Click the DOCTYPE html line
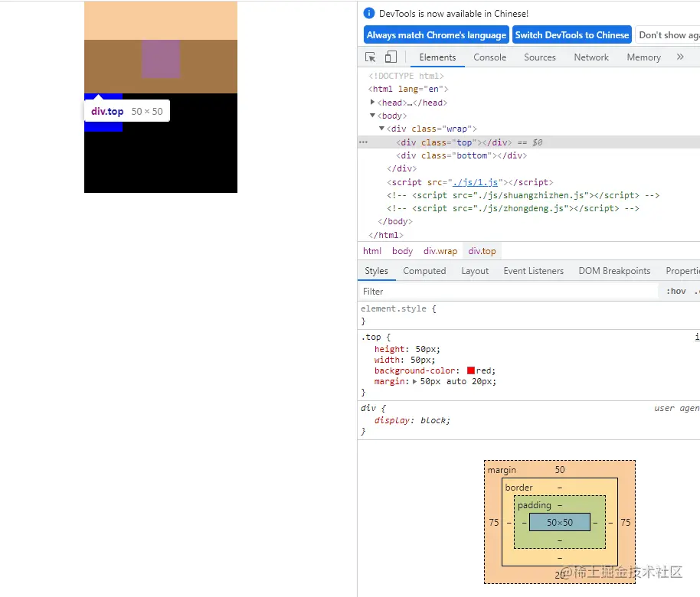Screen dimensions: 700x597 406,76
